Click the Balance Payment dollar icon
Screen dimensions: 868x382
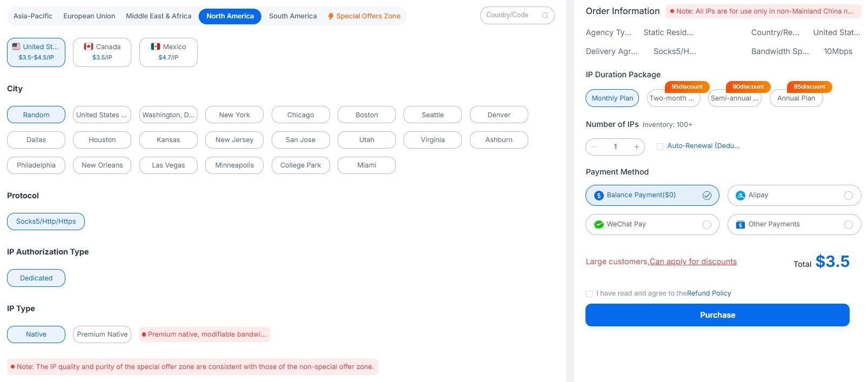(598, 196)
